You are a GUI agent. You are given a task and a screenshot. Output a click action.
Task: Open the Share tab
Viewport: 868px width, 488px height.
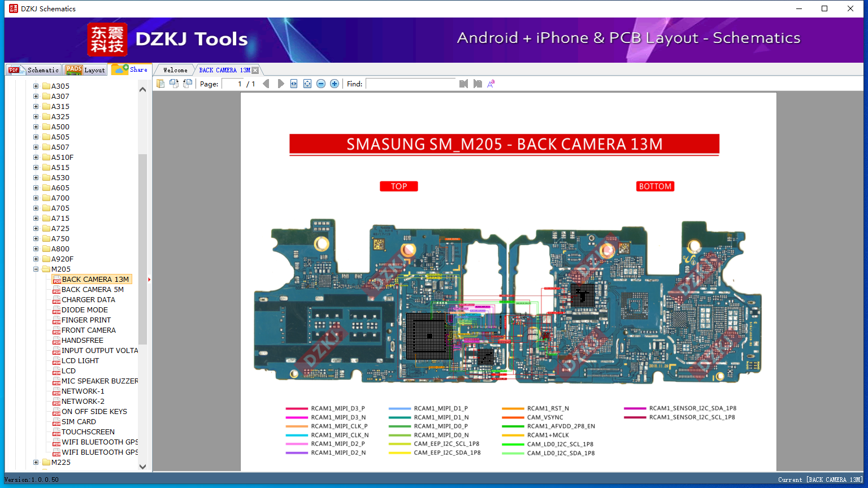click(x=130, y=69)
